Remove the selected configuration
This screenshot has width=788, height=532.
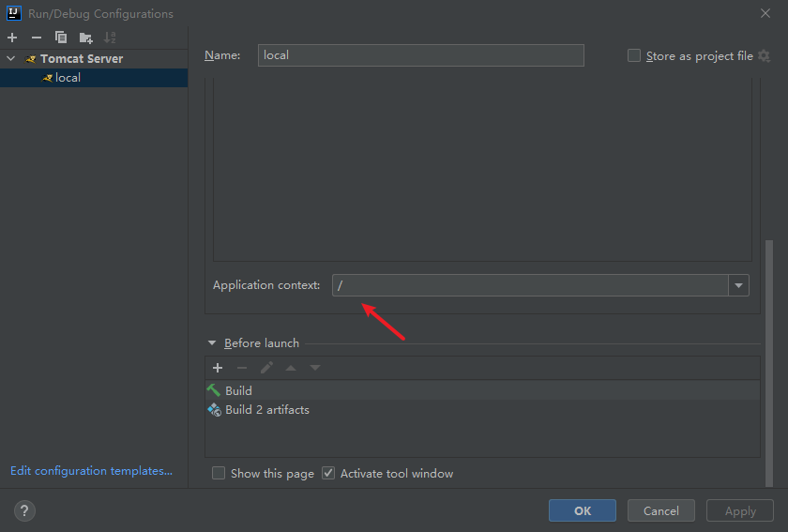37,38
